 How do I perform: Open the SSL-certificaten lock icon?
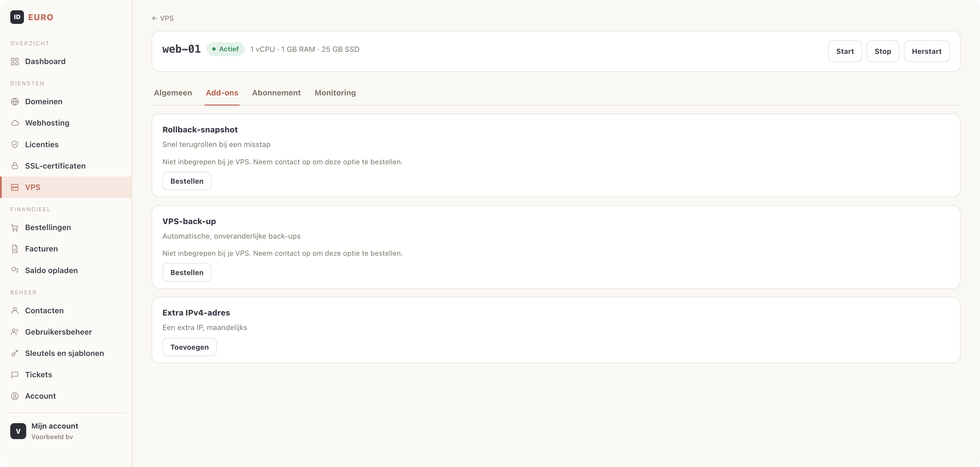click(x=15, y=165)
